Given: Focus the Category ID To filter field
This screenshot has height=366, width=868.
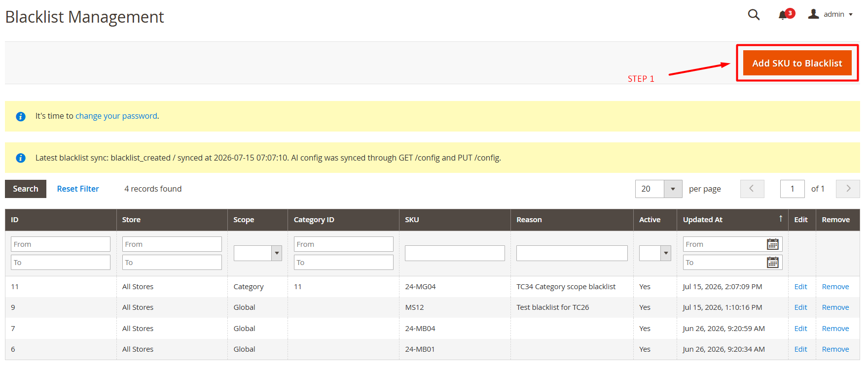Looking at the screenshot, I should pyautogui.click(x=344, y=263).
